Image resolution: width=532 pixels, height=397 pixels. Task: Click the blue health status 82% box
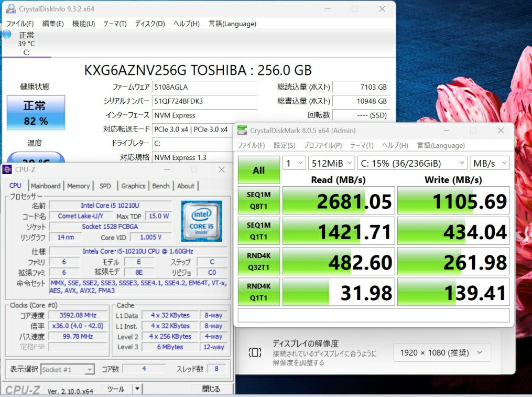pos(36,112)
